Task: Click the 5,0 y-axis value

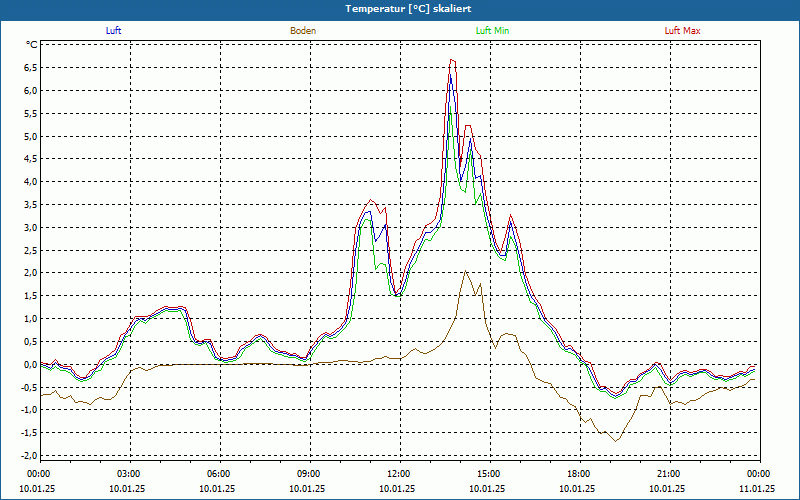Action: (31, 136)
